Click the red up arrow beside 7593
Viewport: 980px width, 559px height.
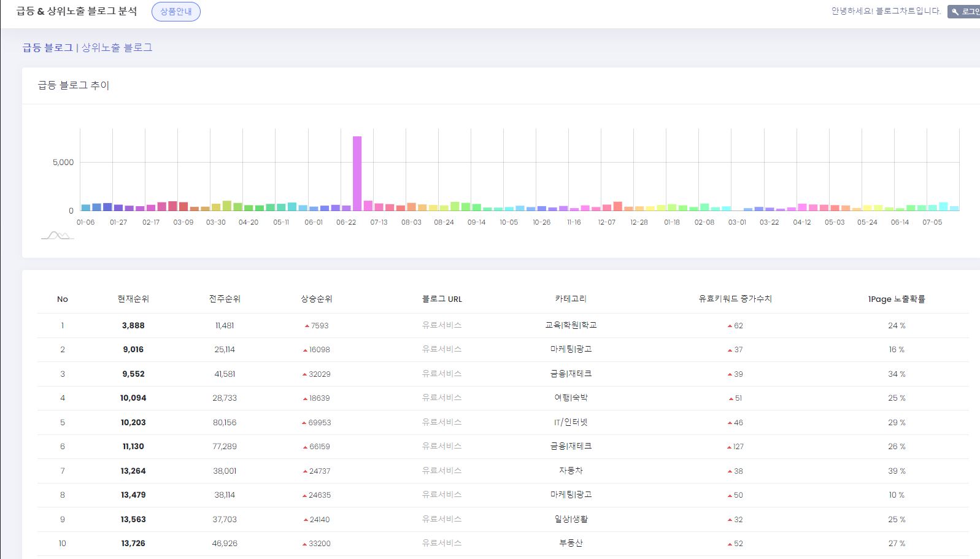(307, 326)
